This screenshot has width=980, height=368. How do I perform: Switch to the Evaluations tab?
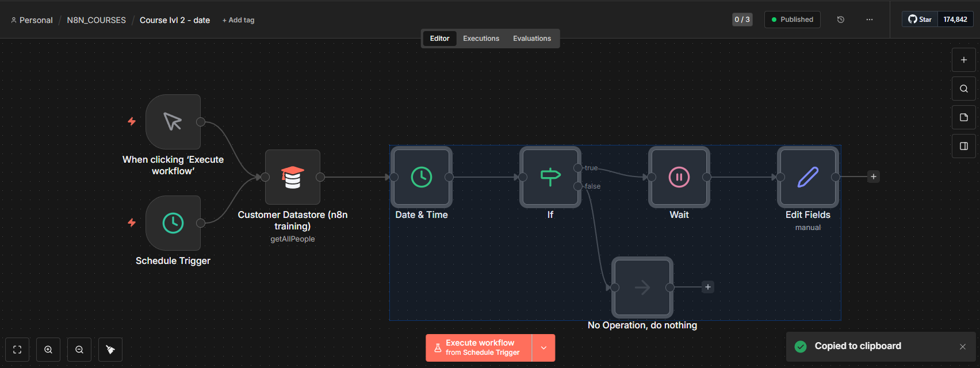click(531, 39)
